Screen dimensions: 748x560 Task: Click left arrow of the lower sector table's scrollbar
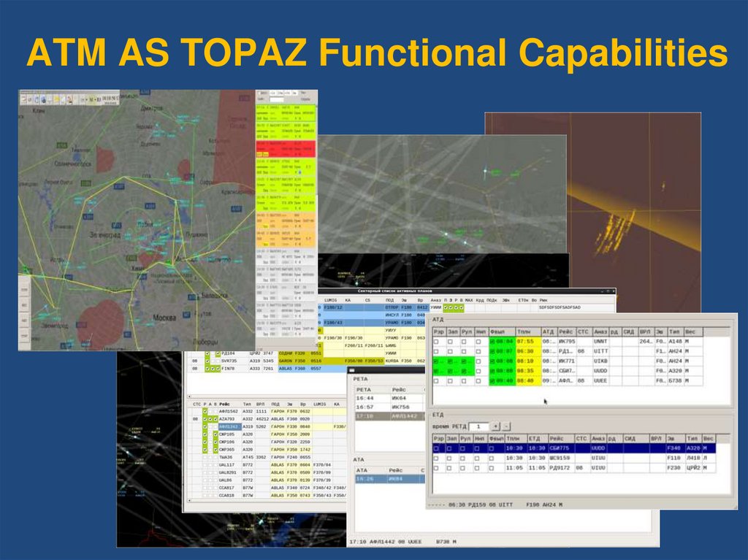(190, 501)
